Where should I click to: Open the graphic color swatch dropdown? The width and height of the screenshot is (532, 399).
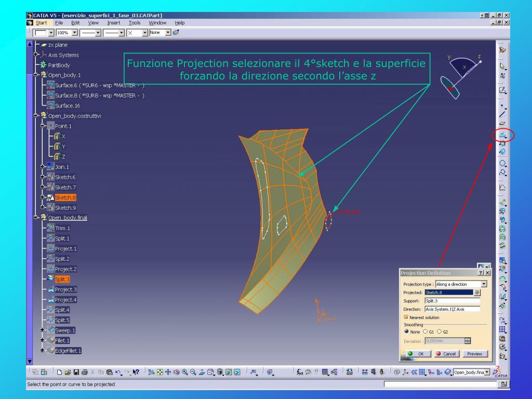click(51, 33)
